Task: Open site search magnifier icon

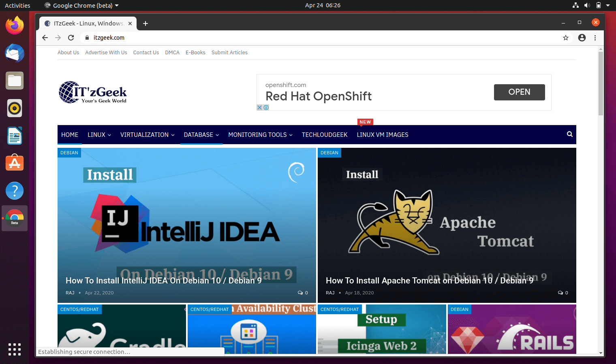Action: click(x=569, y=134)
